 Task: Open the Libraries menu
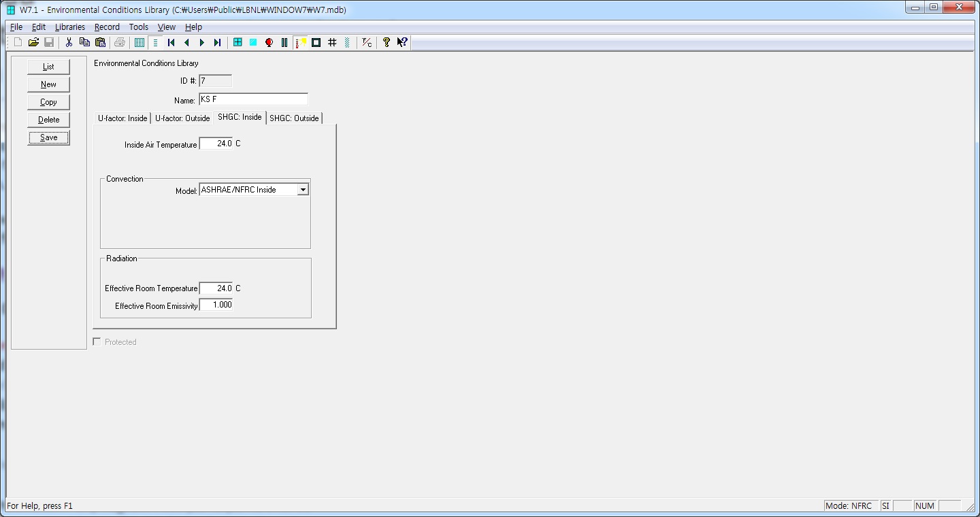pos(70,27)
